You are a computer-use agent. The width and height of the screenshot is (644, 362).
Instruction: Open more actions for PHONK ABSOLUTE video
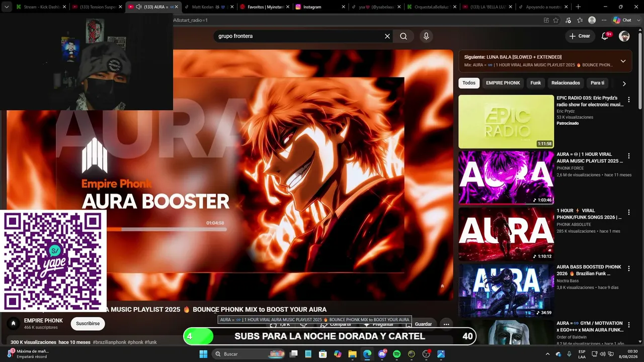628,212
